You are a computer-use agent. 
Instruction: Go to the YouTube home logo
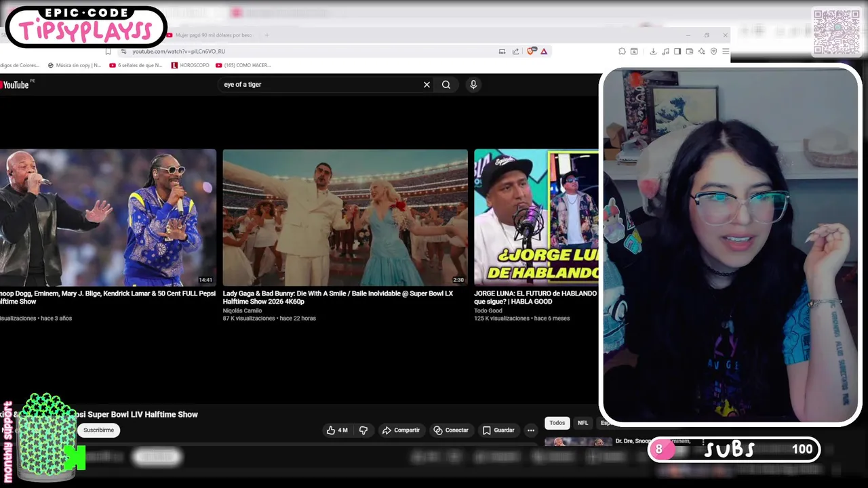pos(16,85)
